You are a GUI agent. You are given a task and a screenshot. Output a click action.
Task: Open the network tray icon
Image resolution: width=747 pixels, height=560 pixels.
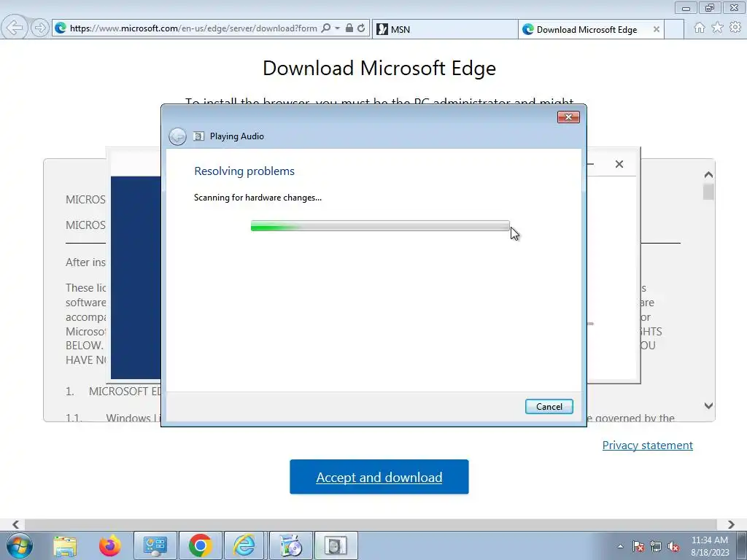tap(656, 546)
